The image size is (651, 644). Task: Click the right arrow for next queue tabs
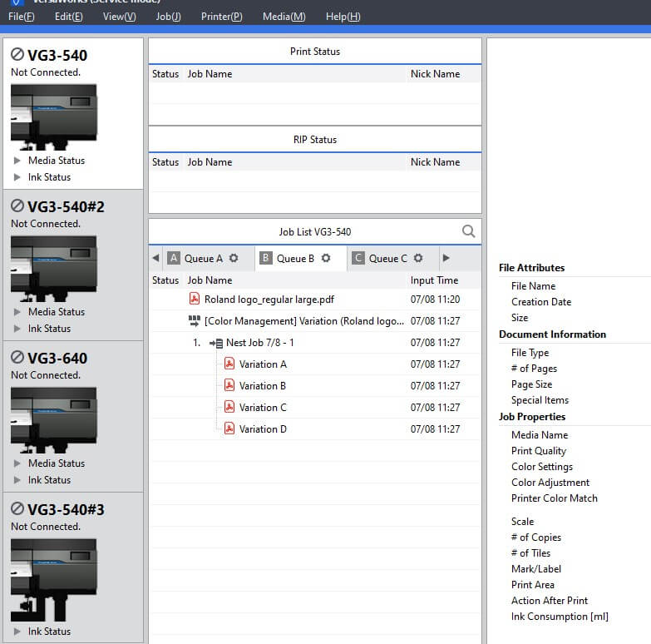(446, 258)
